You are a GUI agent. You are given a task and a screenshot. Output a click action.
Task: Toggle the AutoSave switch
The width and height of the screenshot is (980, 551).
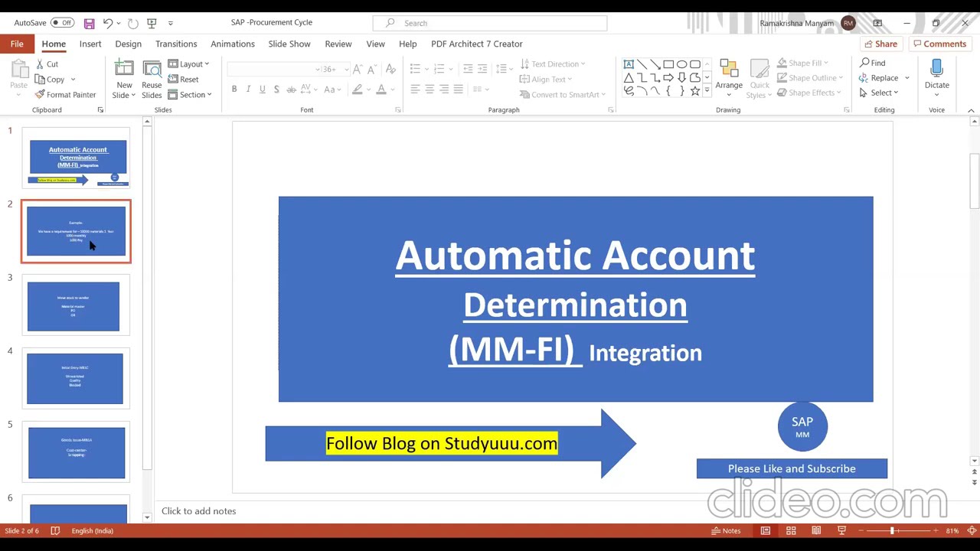tap(62, 23)
